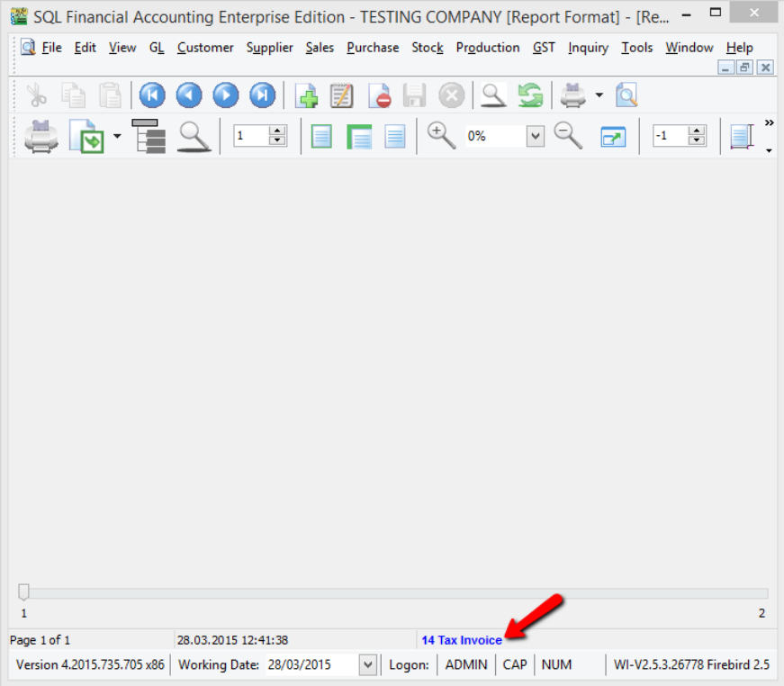
Task: Expand the export report dropdown arrow
Action: [117, 137]
